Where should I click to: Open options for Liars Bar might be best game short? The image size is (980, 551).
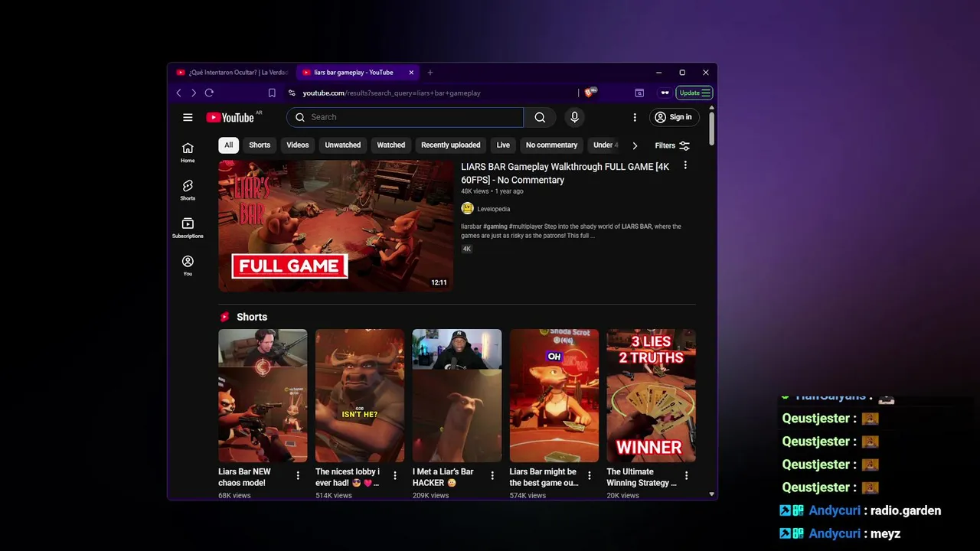click(x=590, y=475)
